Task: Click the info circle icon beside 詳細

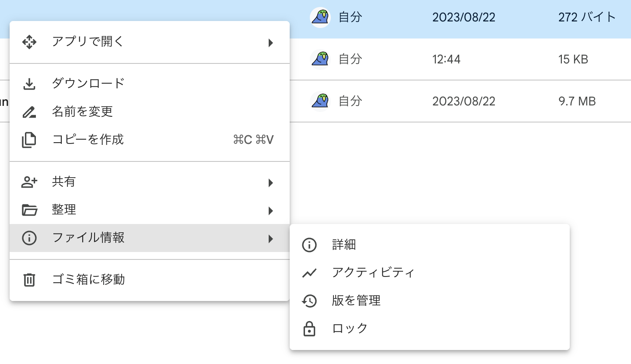Action: [309, 245]
